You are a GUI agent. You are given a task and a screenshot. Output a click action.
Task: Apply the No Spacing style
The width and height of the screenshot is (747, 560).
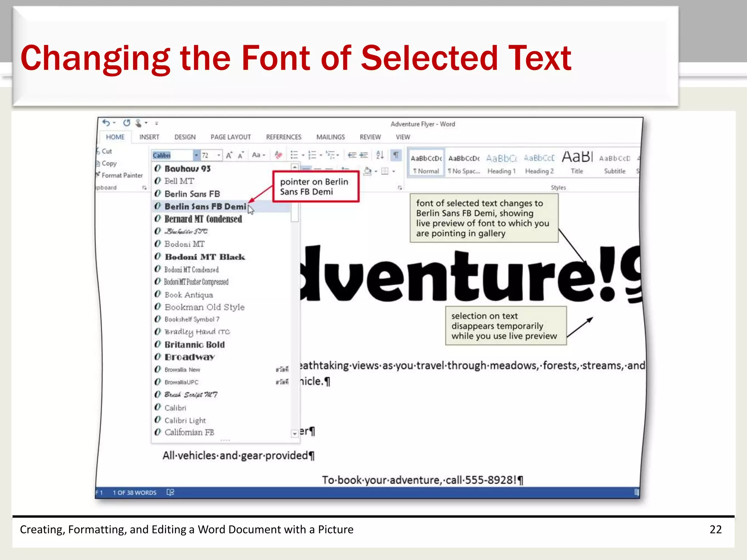(x=464, y=163)
